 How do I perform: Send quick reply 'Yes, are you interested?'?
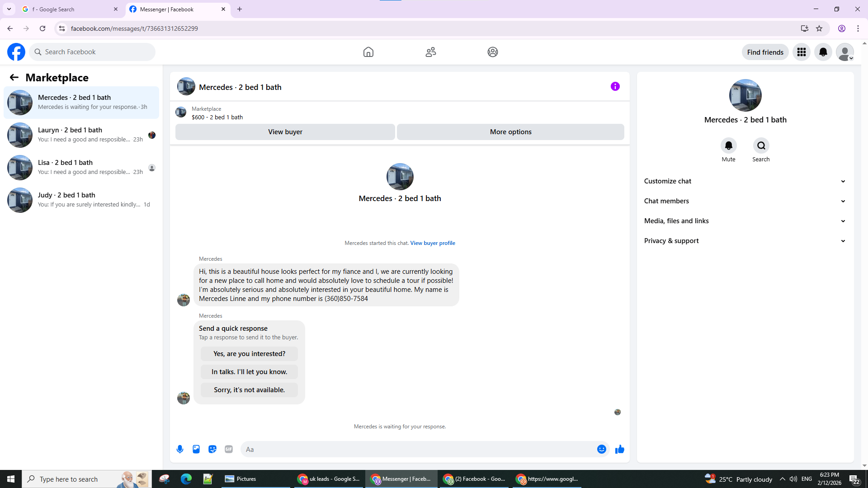pos(250,354)
